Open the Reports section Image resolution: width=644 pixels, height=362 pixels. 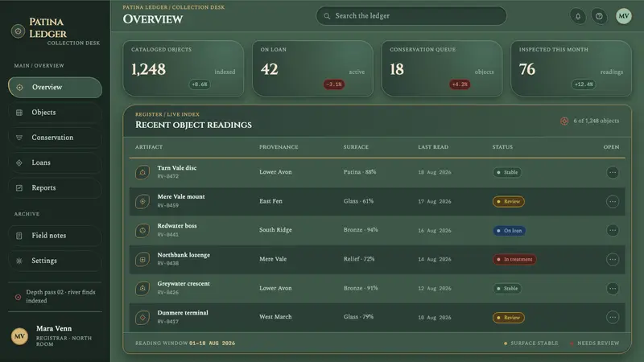(55, 187)
